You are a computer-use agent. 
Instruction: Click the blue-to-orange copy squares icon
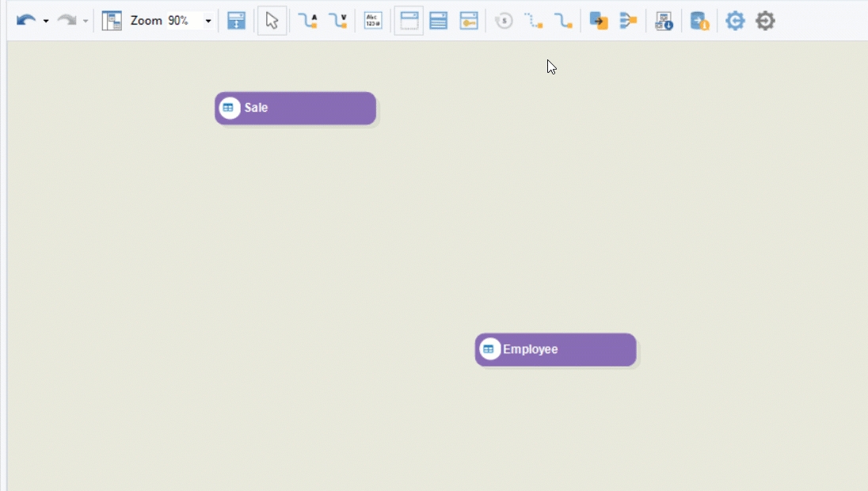(599, 21)
